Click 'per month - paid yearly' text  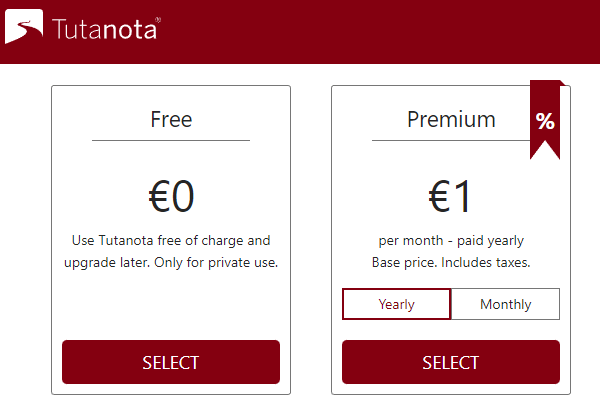[x=451, y=241]
